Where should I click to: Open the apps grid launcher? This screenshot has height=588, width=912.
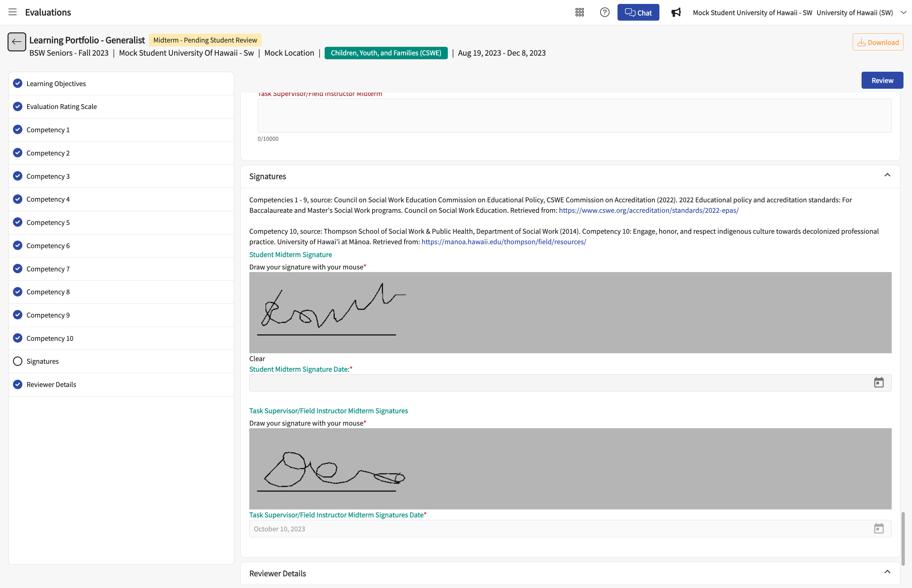(579, 12)
